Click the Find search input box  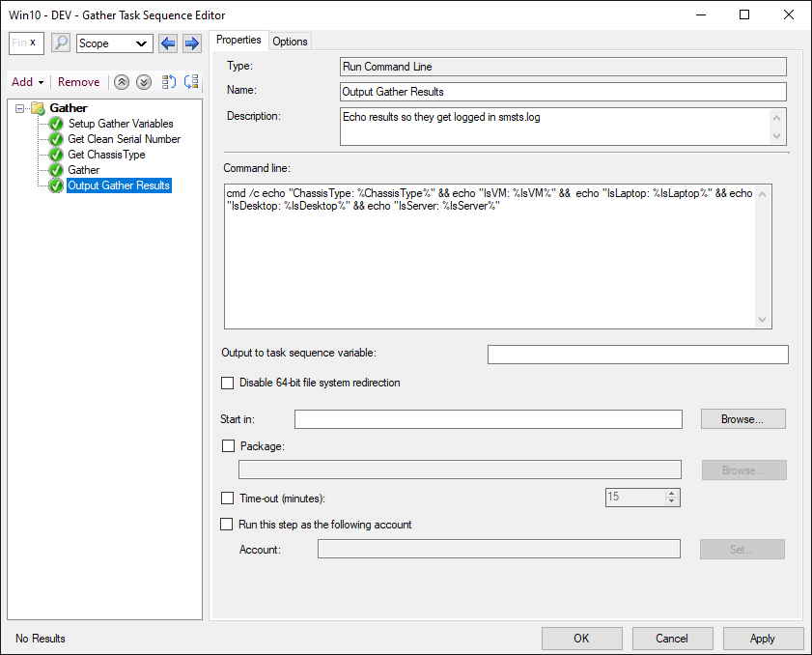coord(26,43)
